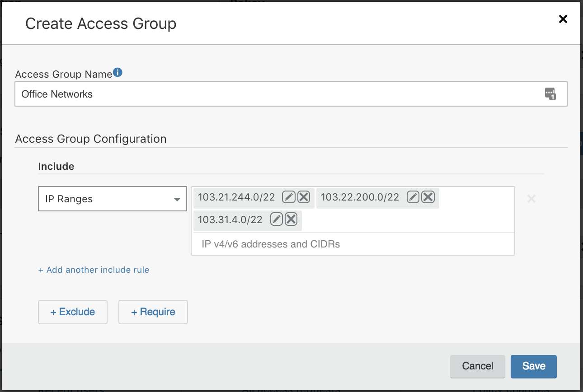Select the 103.22.200.0/22 tag text
583x392 pixels.
360,197
